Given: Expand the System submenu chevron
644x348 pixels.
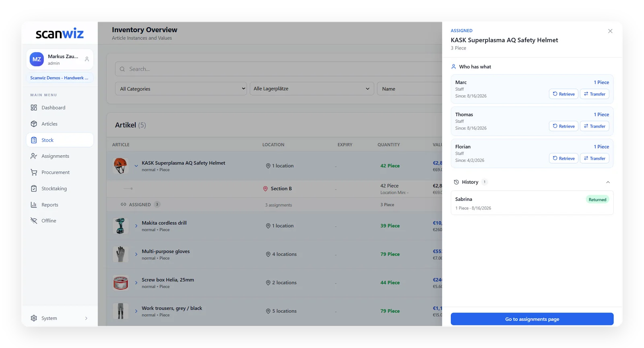Looking at the screenshot, I should point(86,318).
